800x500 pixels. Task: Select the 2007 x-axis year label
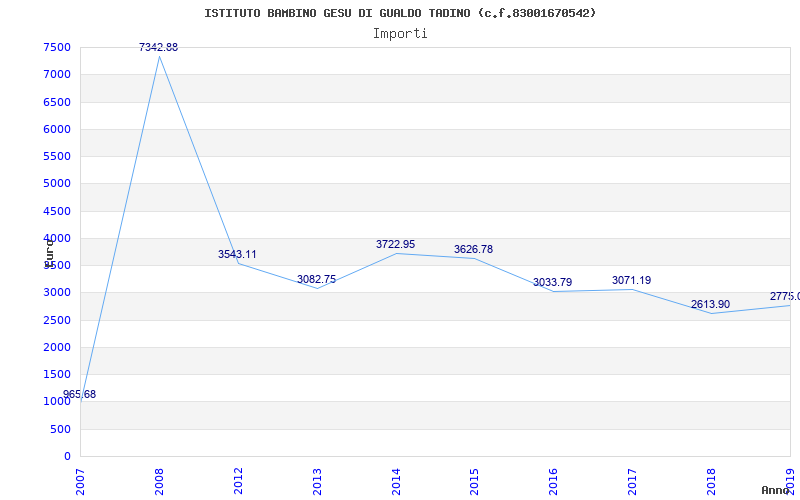point(80,482)
